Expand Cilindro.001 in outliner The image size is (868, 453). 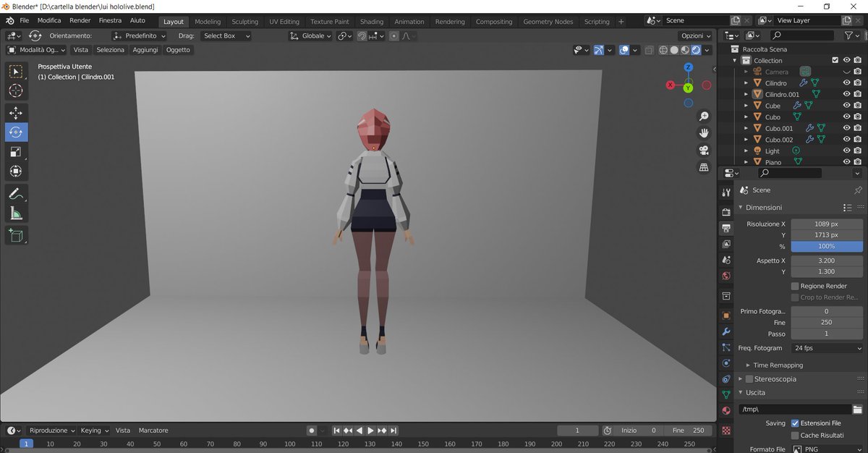[x=746, y=94]
